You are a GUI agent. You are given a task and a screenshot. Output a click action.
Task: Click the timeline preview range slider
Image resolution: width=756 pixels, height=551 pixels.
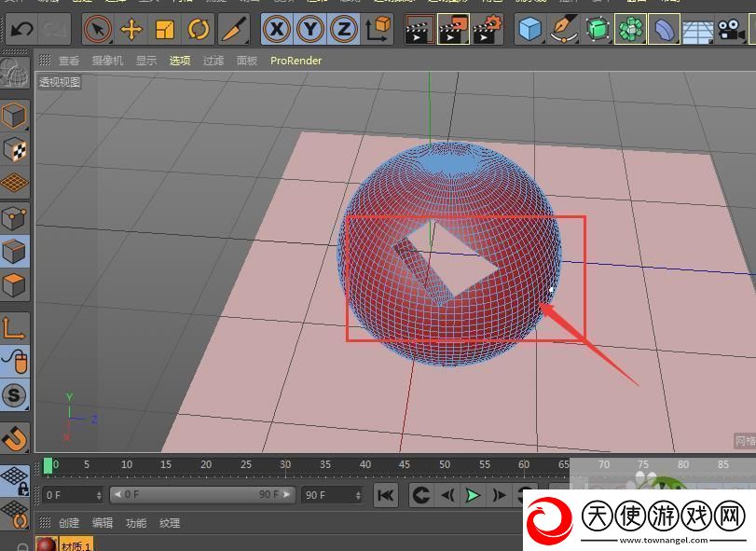coord(202,495)
